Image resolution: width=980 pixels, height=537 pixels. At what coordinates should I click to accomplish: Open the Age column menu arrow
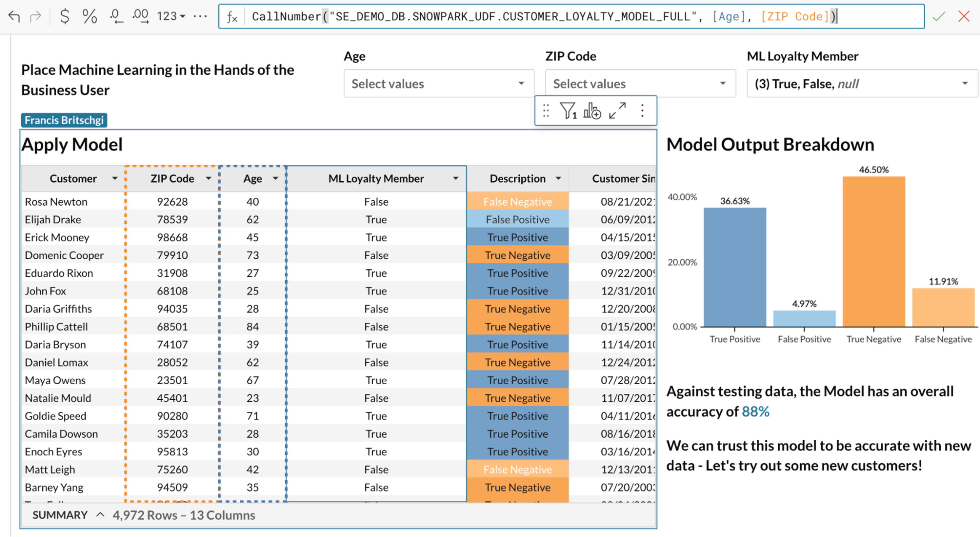pyautogui.click(x=275, y=178)
